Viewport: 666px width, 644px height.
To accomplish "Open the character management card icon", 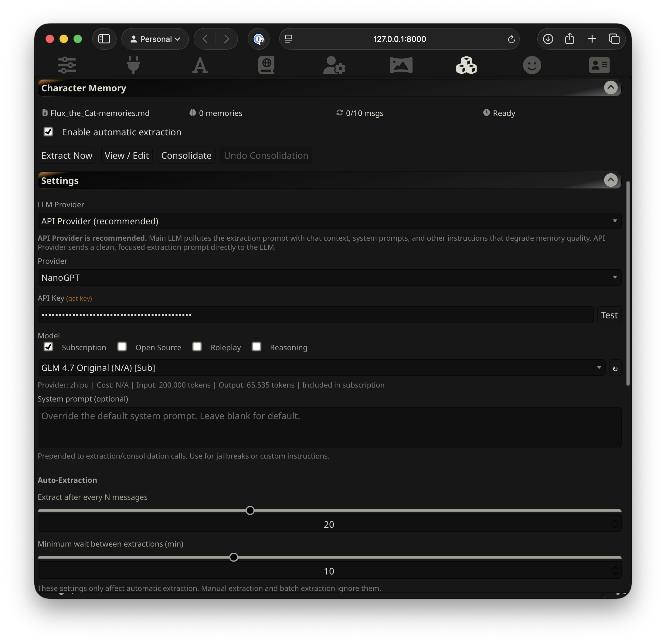I will coord(599,65).
